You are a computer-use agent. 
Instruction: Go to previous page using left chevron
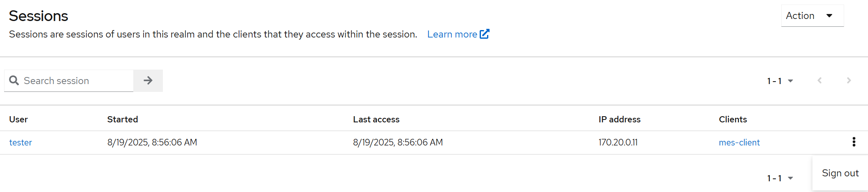[x=819, y=81]
